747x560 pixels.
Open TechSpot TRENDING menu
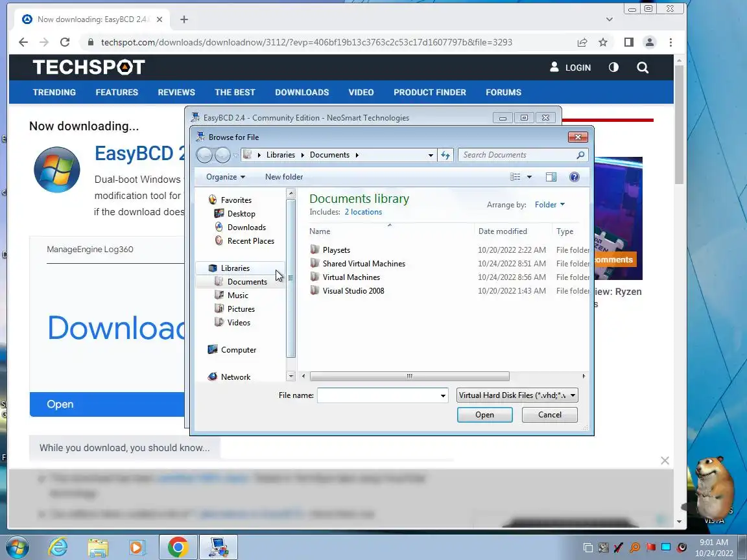[x=54, y=92]
